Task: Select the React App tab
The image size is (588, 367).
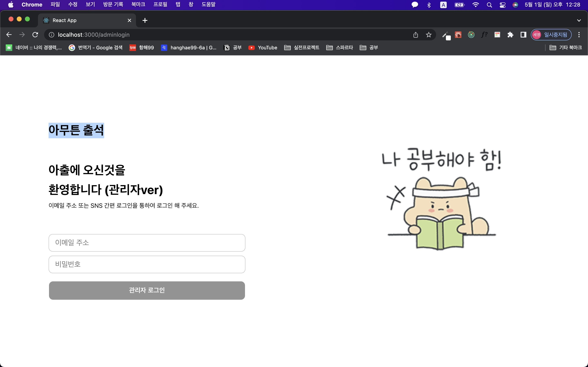Action: tap(83, 20)
